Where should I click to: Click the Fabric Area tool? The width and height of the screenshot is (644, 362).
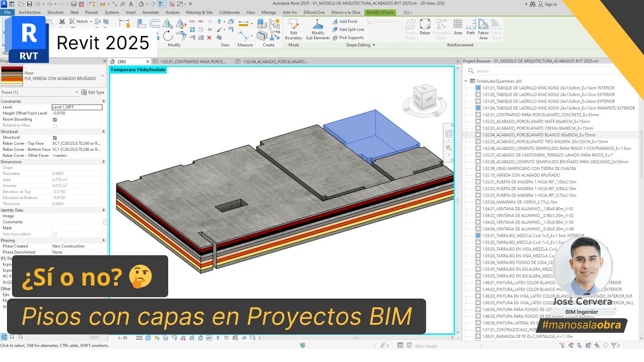[x=484, y=30]
